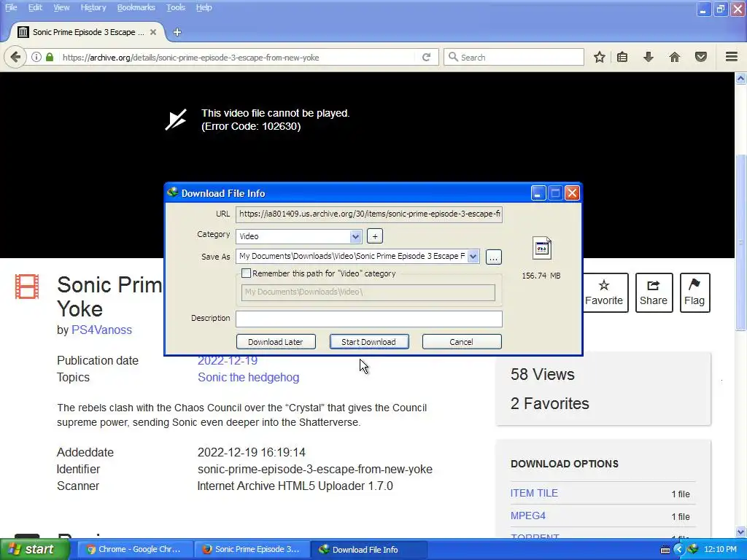
Task: Open the Downloads arrow icon
Action: tap(649, 57)
